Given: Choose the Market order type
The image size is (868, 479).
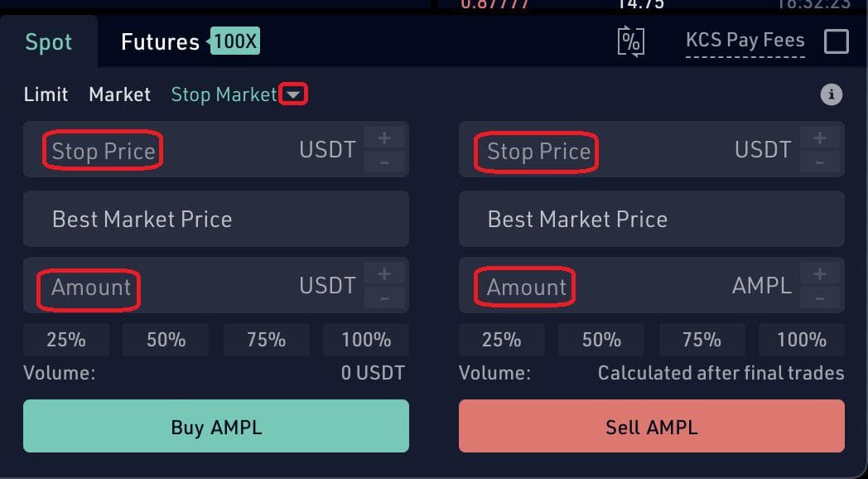Looking at the screenshot, I should [x=119, y=94].
